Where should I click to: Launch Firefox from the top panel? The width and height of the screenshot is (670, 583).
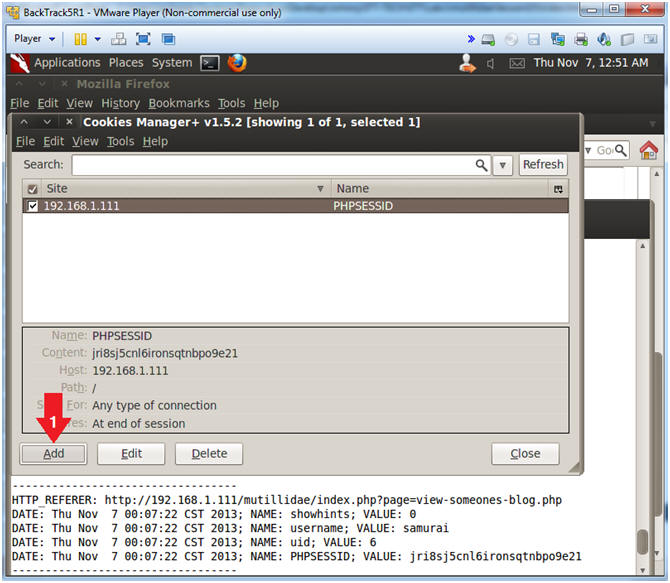point(237,63)
